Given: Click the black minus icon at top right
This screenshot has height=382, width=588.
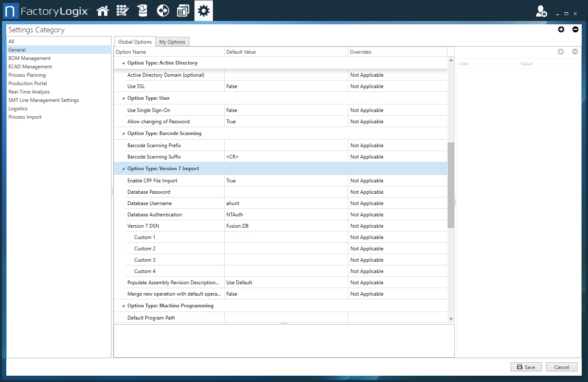Looking at the screenshot, I should click(575, 29).
